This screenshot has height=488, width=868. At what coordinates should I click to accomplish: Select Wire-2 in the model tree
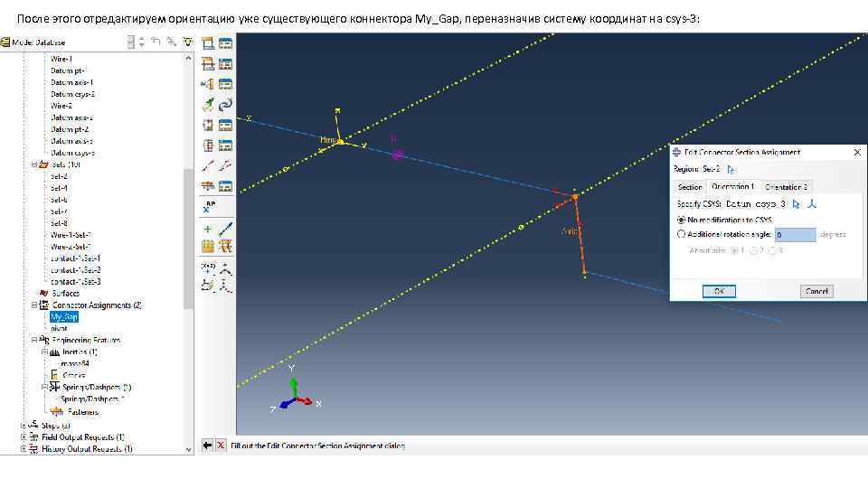coord(61,106)
